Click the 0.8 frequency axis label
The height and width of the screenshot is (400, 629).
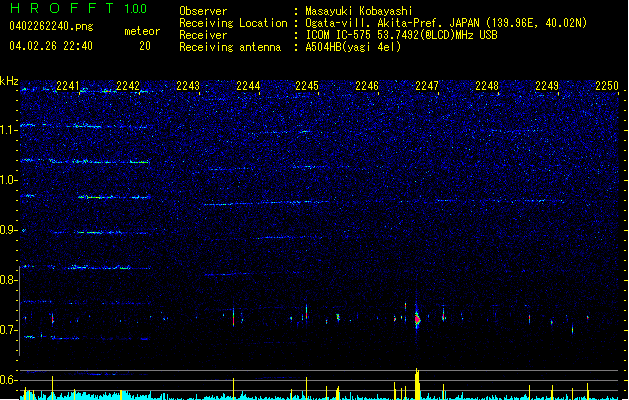[9, 280]
